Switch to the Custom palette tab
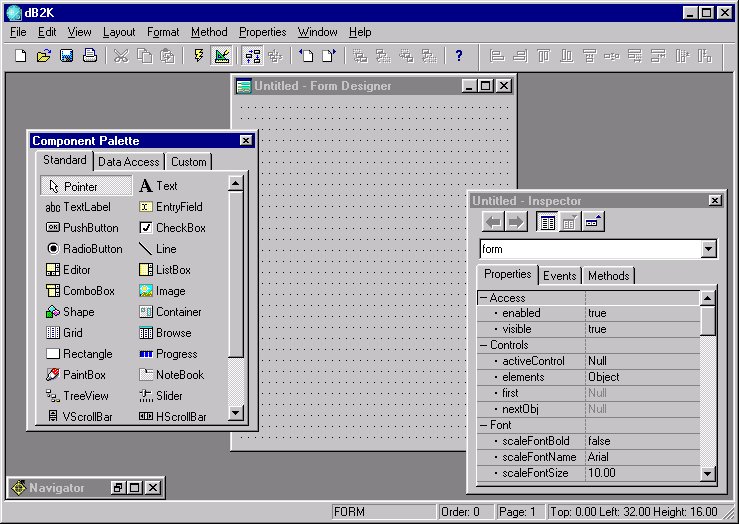739x524 pixels. click(189, 162)
